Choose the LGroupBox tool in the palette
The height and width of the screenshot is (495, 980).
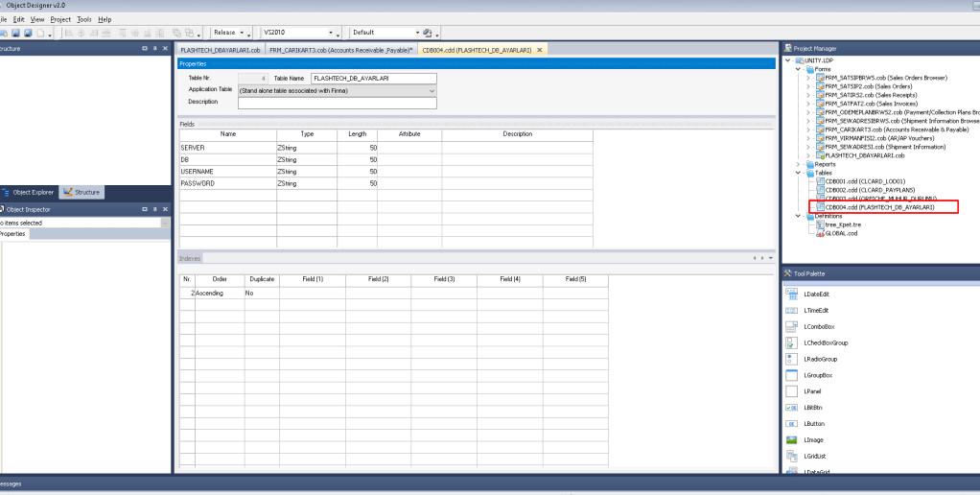pyautogui.click(x=818, y=375)
